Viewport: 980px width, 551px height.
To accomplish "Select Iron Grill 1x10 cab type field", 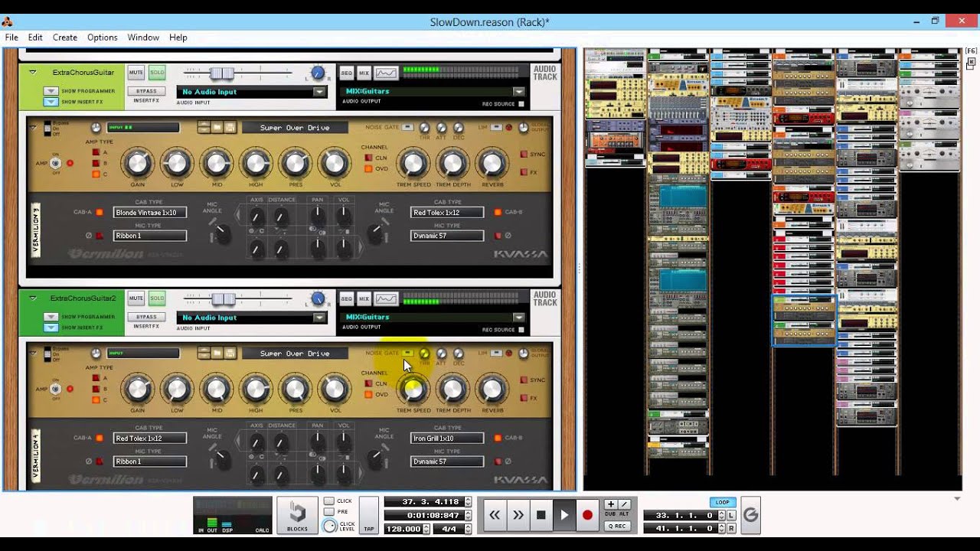I will [x=447, y=439].
